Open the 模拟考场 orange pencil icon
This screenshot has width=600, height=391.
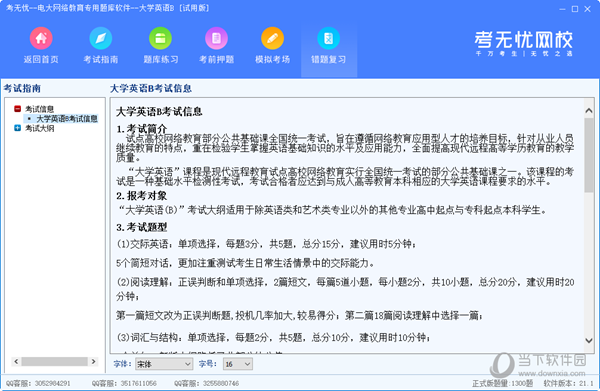click(x=272, y=38)
